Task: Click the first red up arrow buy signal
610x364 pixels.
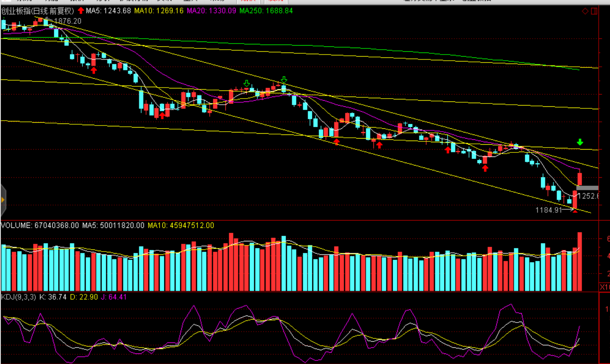Action: 94,71
